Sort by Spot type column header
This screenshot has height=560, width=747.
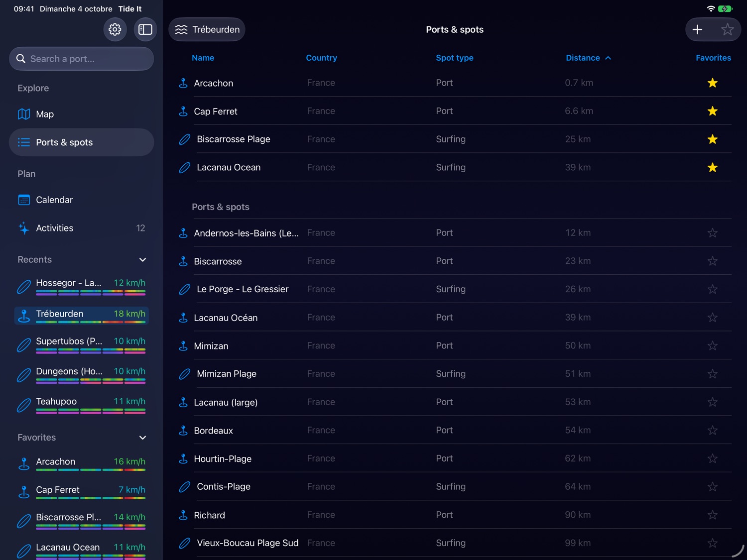(x=455, y=58)
